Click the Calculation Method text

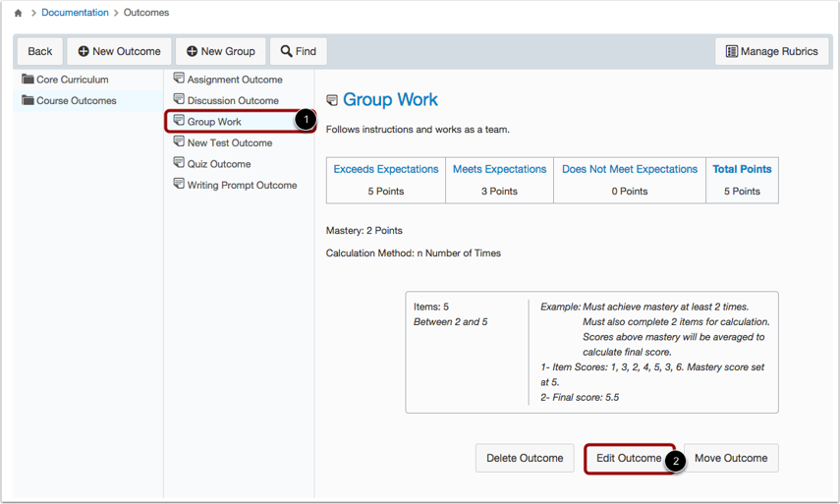coord(413,253)
